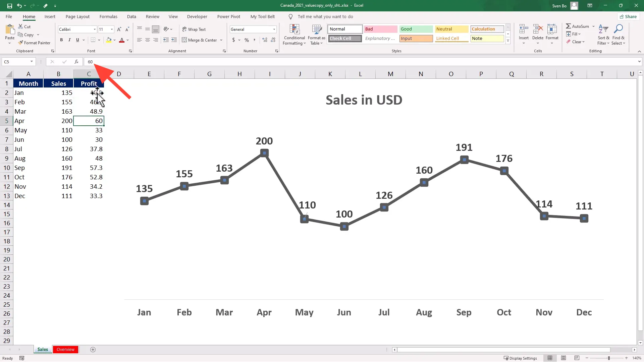644x362 pixels.
Task: Click the Percent Style icon
Action: pyautogui.click(x=247, y=40)
